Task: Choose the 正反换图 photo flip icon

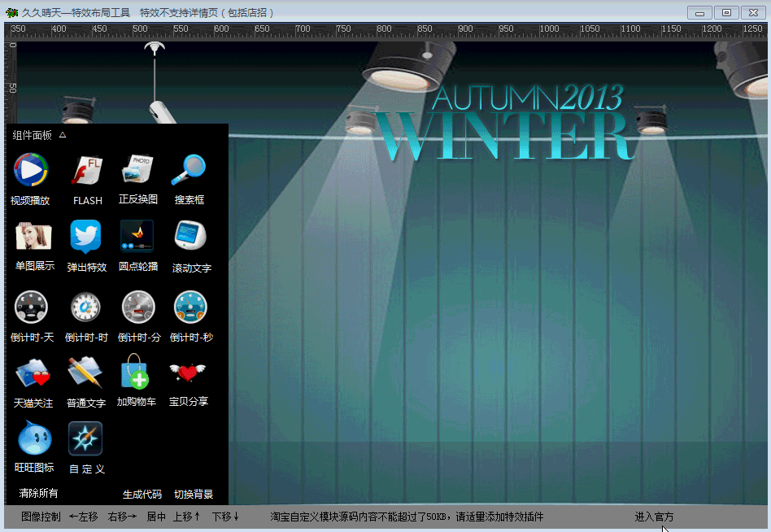Action: (x=137, y=169)
